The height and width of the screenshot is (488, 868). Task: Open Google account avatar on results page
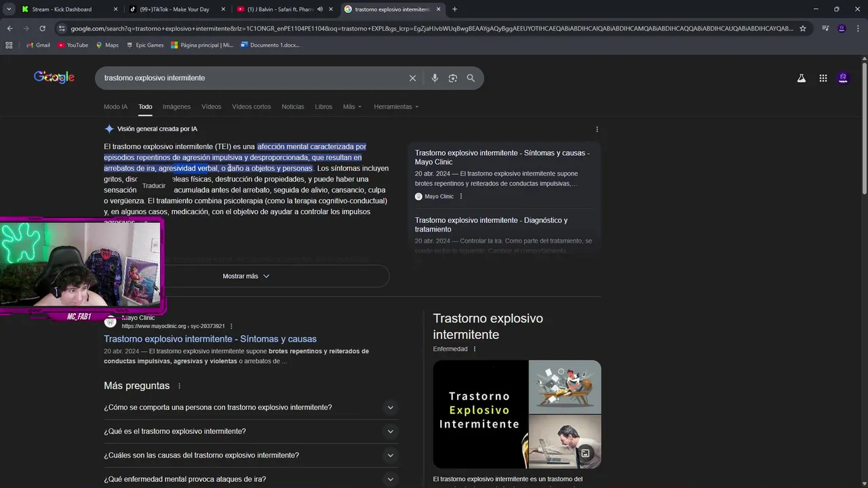[843, 78]
